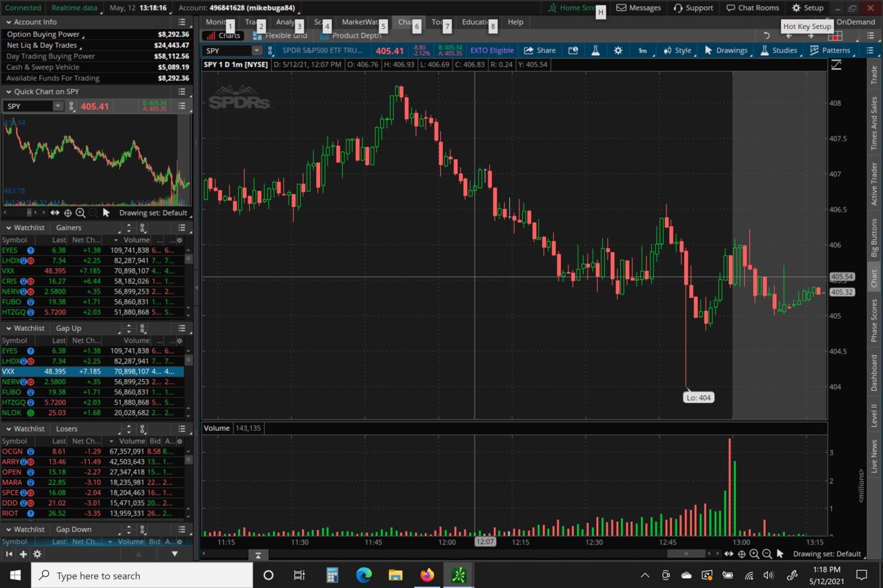
Task: Open the chart list menu icon right of Patterns
Action: (x=870, y=50)
